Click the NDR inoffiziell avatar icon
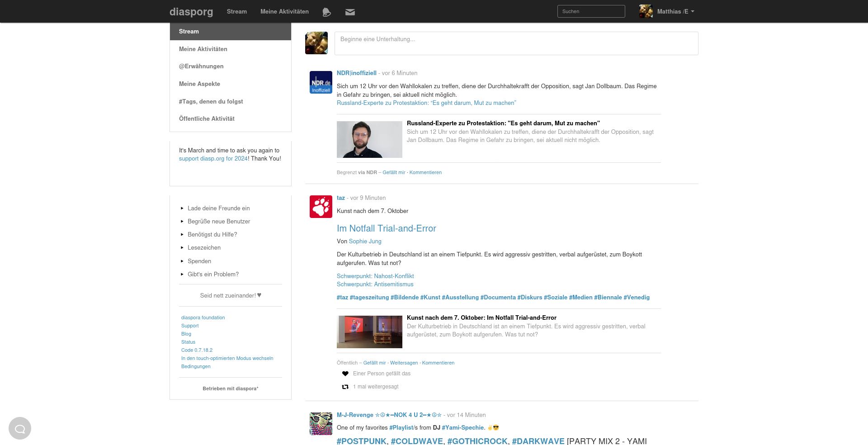Viewport: 868px width, 445px height. [321, 82]
